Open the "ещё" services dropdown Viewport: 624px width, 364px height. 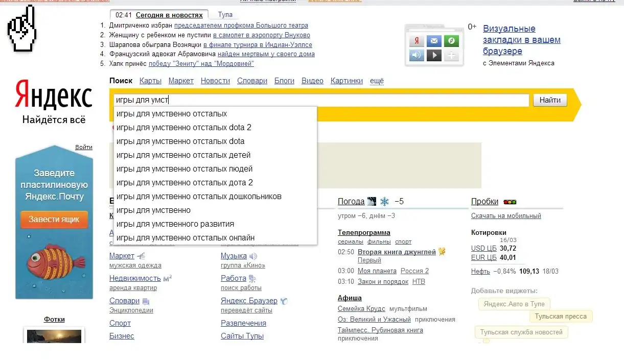click(x=377, y=81)
